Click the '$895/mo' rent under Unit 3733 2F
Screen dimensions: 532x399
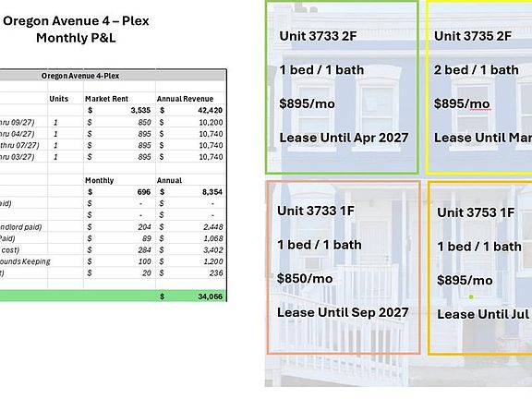(x=307, y=103)
